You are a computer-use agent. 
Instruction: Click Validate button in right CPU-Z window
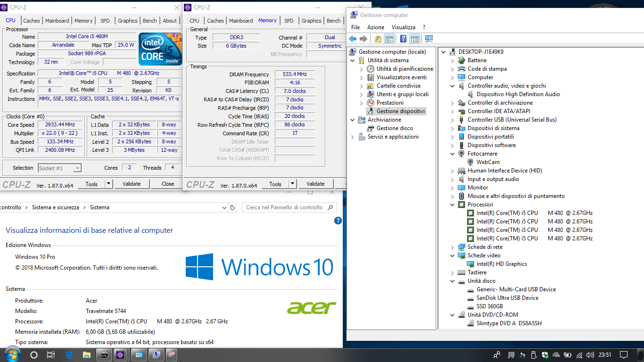tap(315, 184)
